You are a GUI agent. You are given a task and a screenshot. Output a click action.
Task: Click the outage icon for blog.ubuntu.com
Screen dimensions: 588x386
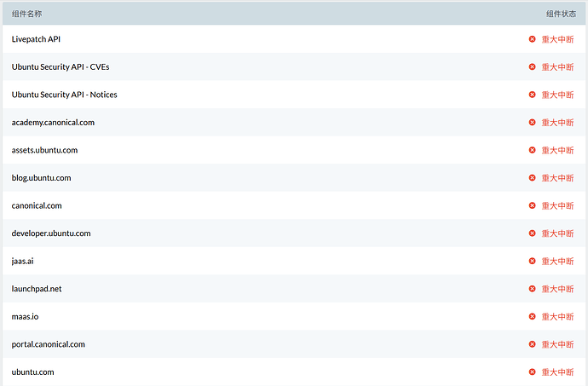click(x=532, y=178)
